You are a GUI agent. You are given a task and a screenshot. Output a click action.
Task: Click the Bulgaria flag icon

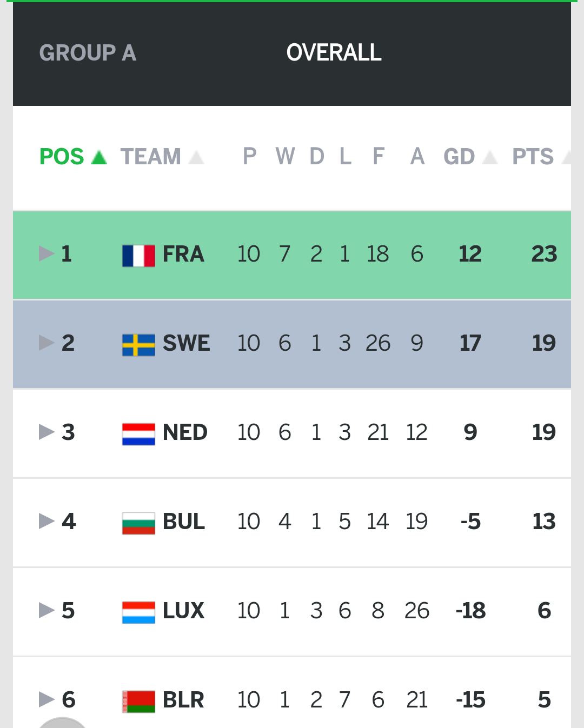(138, 523)
